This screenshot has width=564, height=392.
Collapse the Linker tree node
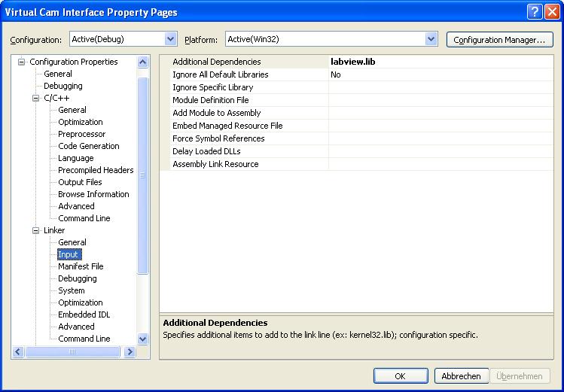click(x=35, y=230)
